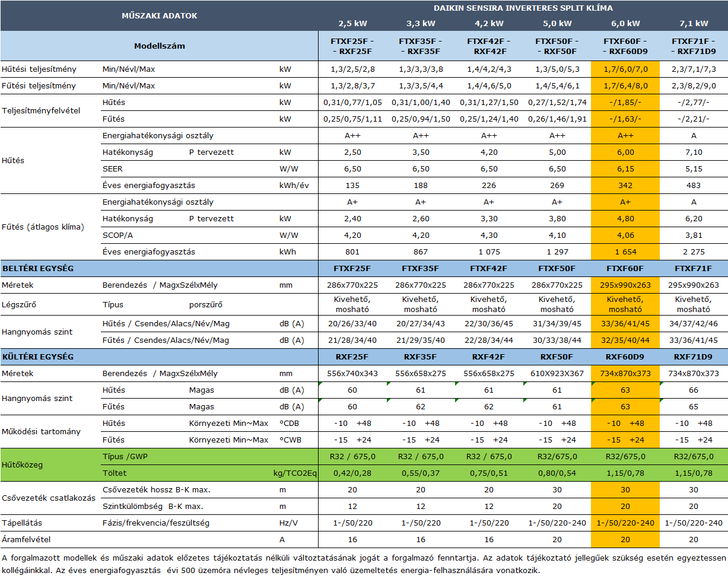The width and height of the screenshot is (728, 576).
Task: Click annual heating consumption '1 654'
Action: 625,252
